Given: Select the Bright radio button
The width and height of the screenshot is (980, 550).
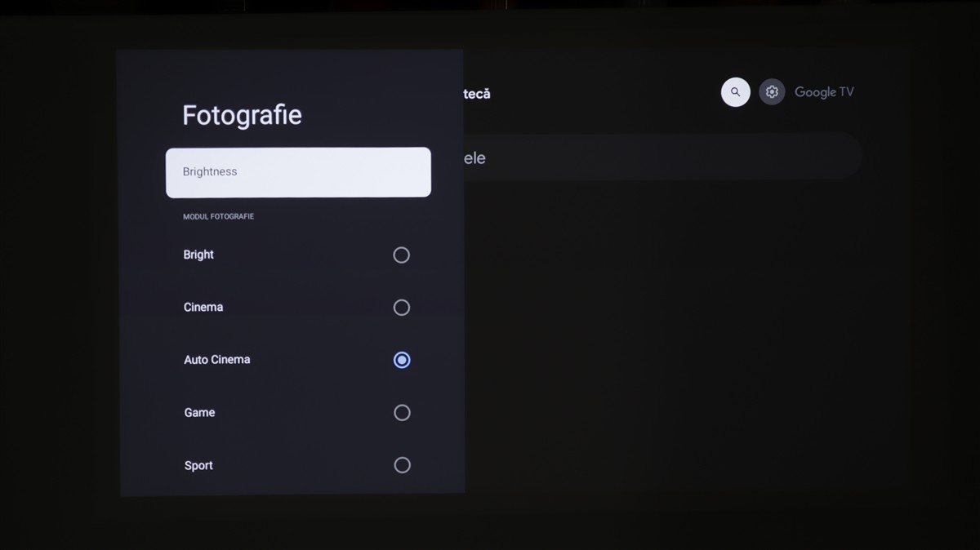Looking at the screenshot, I should 401,255.
